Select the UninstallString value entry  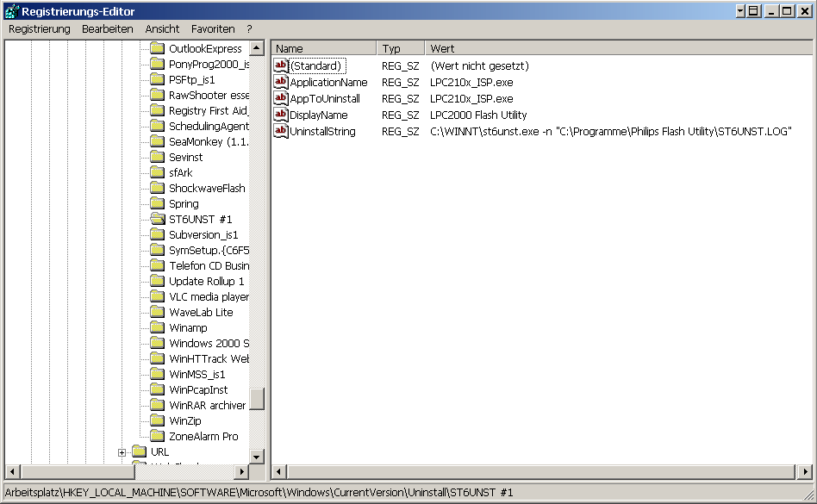click(x=322, y=131)
